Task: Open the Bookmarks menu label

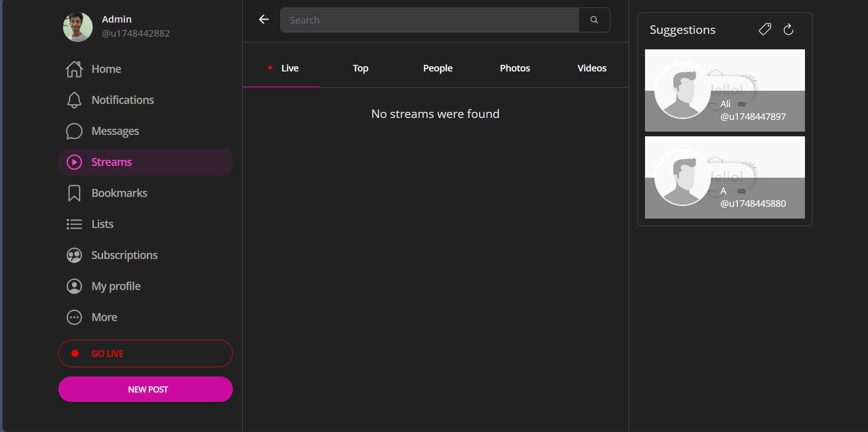Action: 119,193
